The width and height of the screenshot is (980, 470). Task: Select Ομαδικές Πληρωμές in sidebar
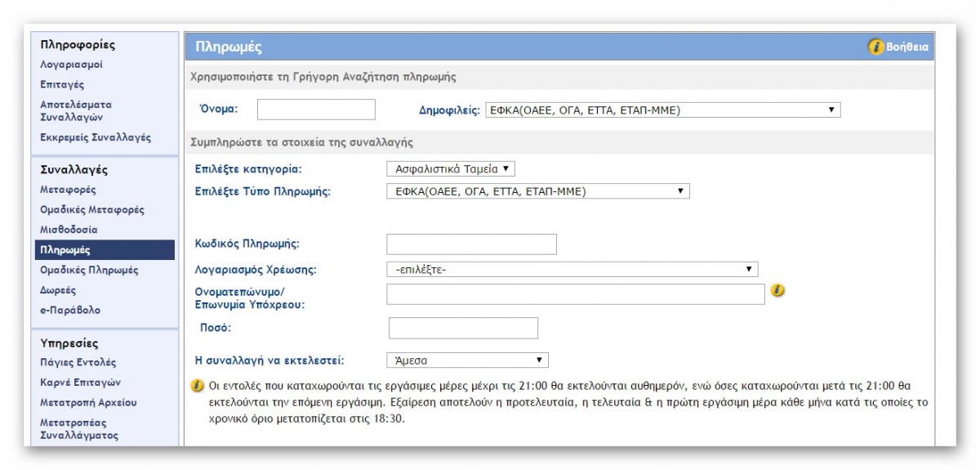tap(89, 270)
